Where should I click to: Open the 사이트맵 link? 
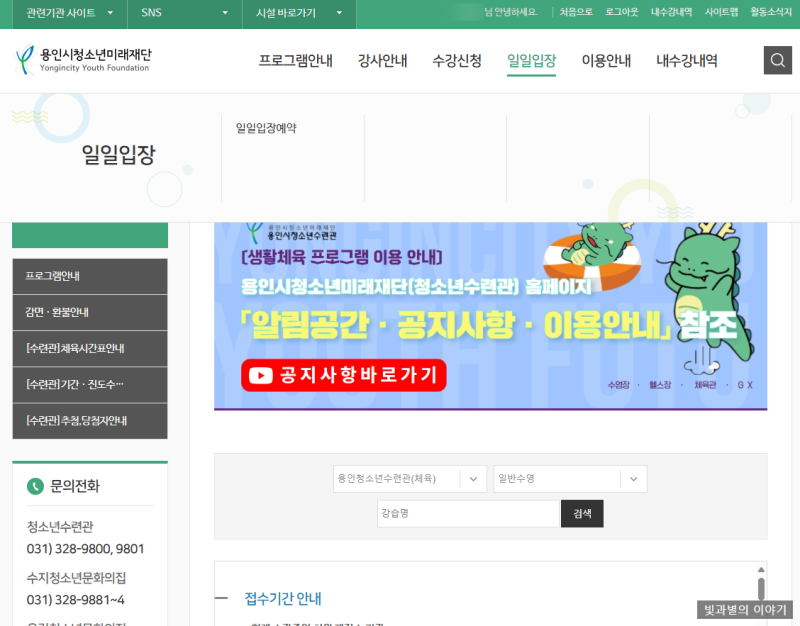point(721,12)
